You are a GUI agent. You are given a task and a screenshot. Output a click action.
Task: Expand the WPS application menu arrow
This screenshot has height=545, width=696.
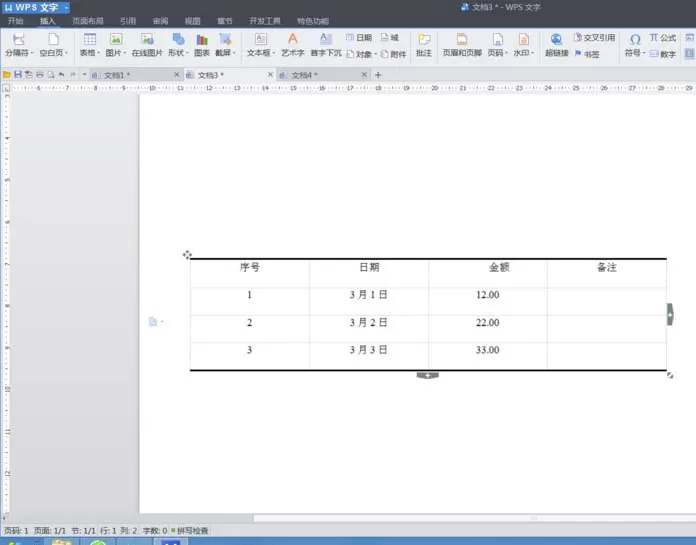click(x=66, y=8)
